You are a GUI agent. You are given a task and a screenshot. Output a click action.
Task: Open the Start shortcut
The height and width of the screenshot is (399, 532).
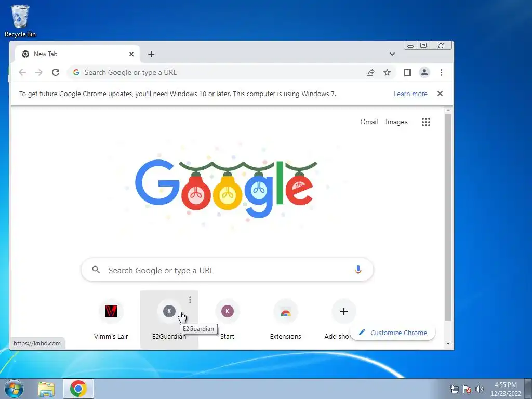(228, 319)
